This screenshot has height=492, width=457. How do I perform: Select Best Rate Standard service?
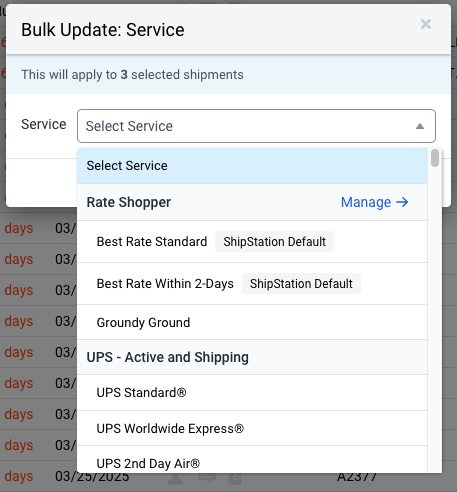[x=252, y=242]
